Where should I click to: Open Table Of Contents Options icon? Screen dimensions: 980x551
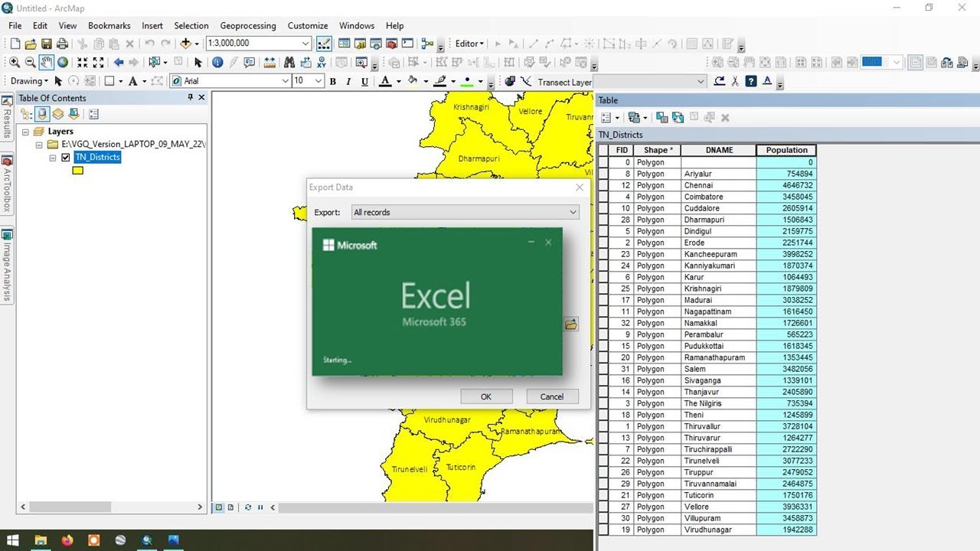[x=93, y=114]
